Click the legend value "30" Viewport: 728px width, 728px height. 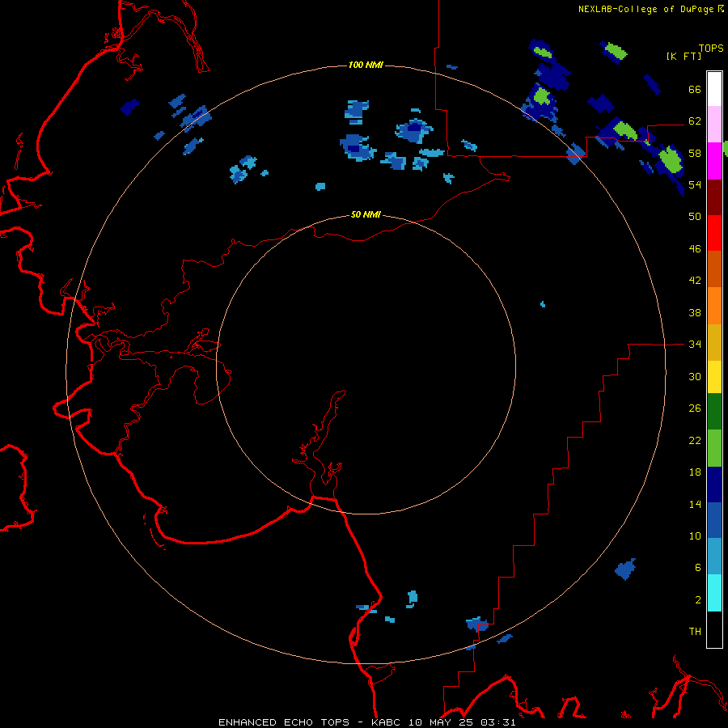click(695, 376)
